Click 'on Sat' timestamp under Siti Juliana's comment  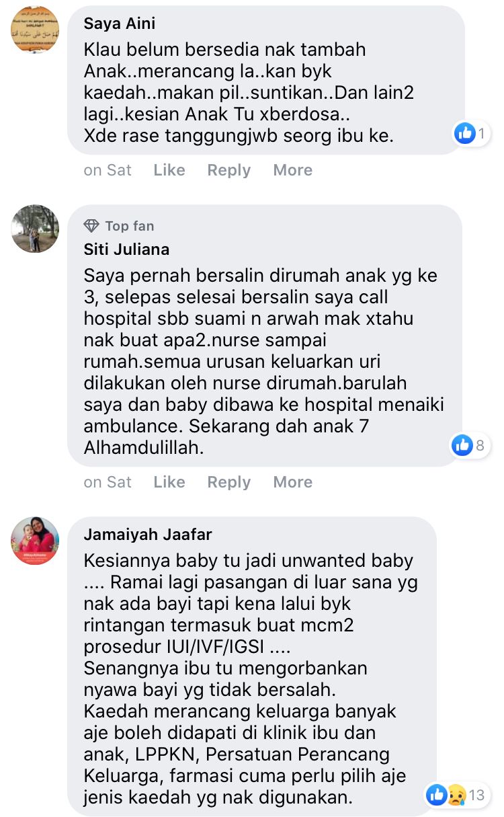pos(108,482)
